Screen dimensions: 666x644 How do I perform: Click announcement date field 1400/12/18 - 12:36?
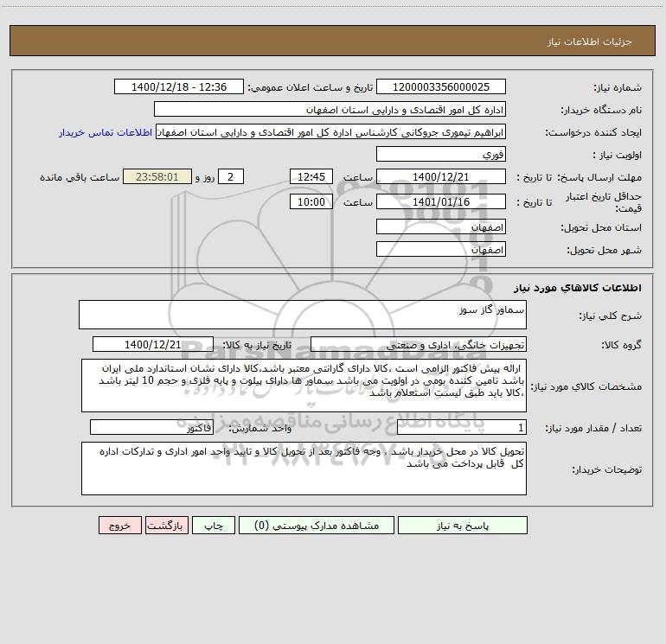(x=179, y=86)
